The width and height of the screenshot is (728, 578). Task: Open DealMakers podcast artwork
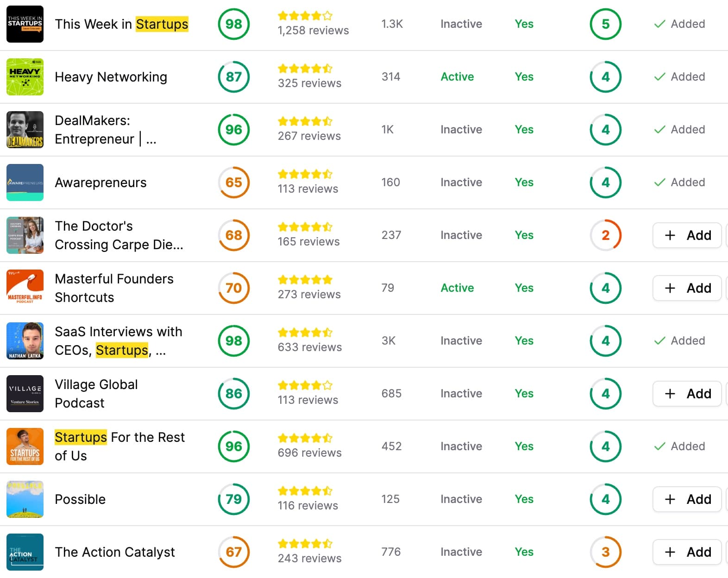[25, 130]
